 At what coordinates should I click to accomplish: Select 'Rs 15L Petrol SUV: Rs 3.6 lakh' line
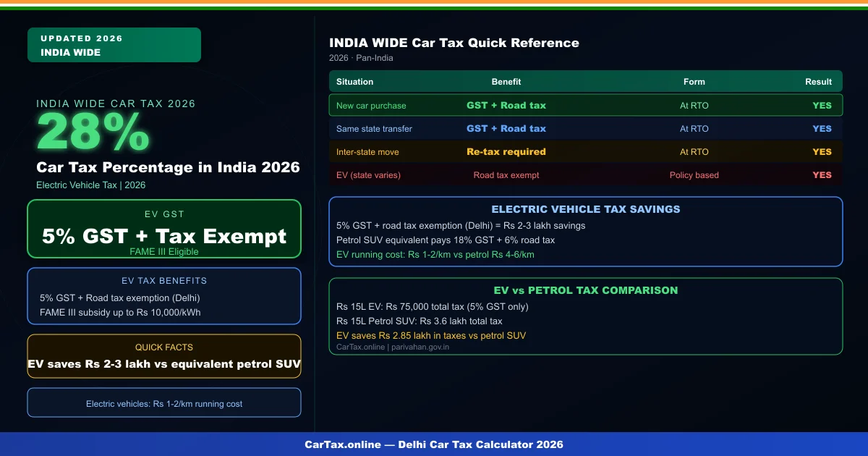420,321
